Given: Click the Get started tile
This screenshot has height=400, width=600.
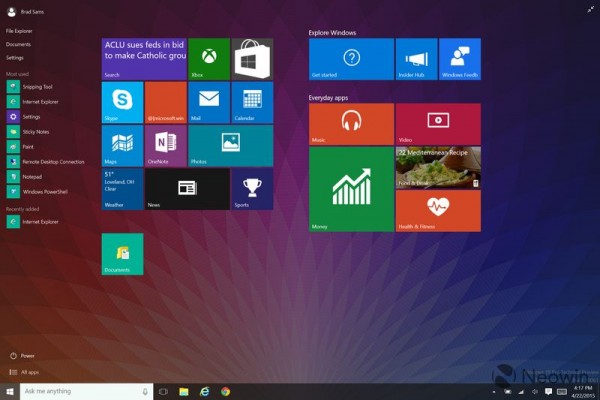Looking at the screenshot, I should click(x=351, y=59).
